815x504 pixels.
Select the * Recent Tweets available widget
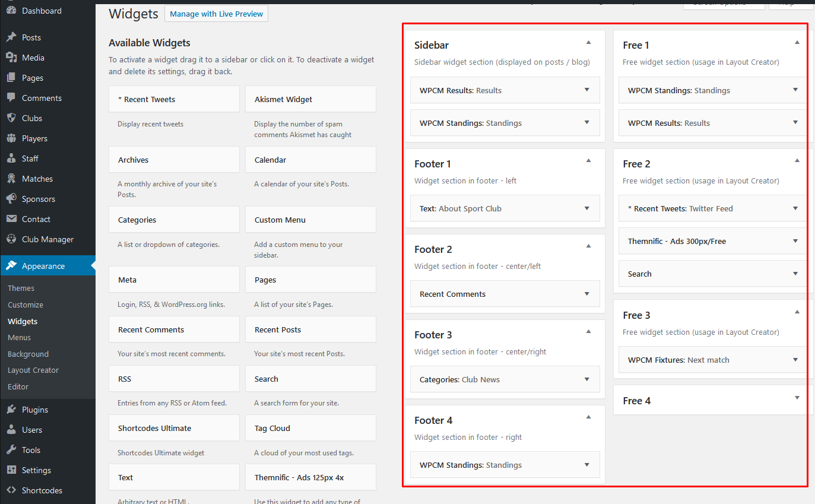(174, 99)
